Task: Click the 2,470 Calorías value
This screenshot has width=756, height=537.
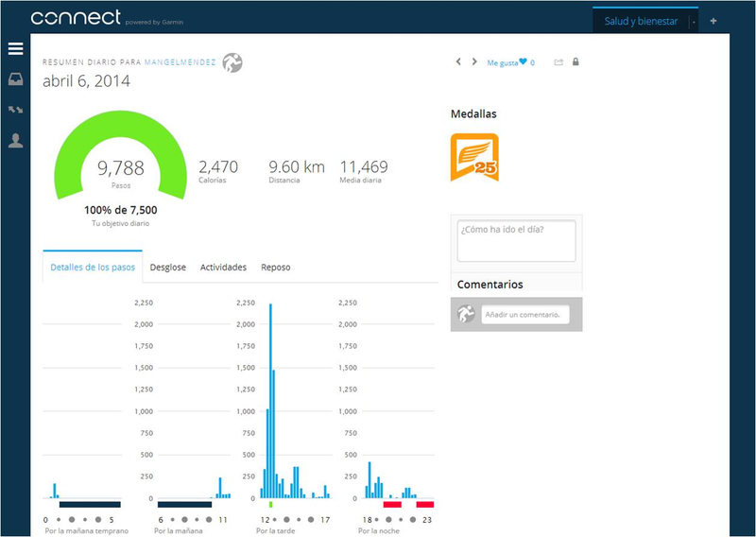Action: 218,167
